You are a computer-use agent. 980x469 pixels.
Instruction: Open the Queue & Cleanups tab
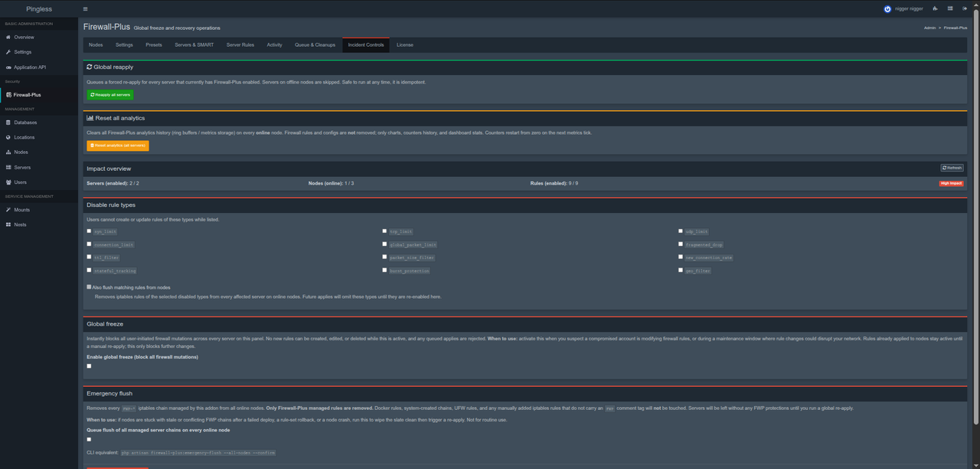pyautogui.click(x=315, y=44)
